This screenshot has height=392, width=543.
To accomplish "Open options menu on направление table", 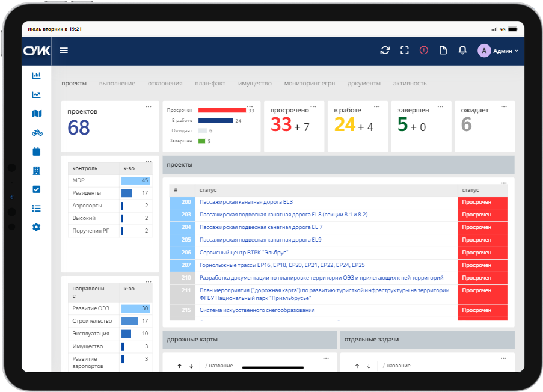I will [x=148, y=282].
